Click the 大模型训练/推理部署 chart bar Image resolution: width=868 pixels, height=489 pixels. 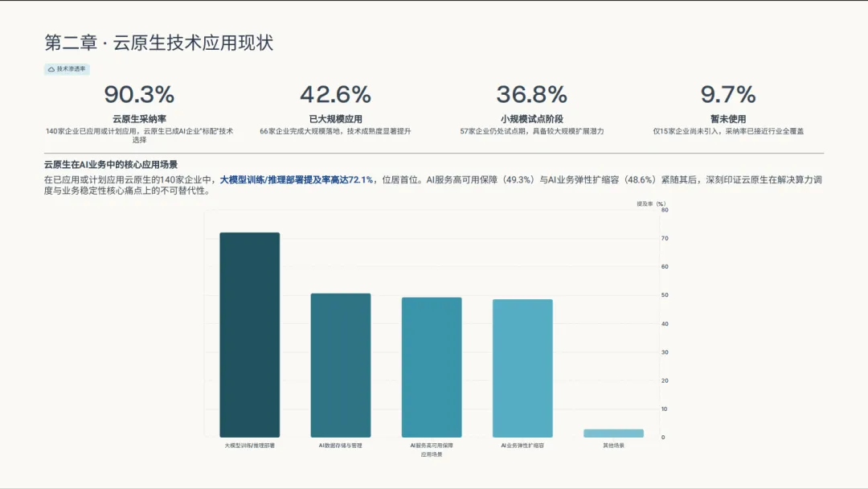[250, 335]
